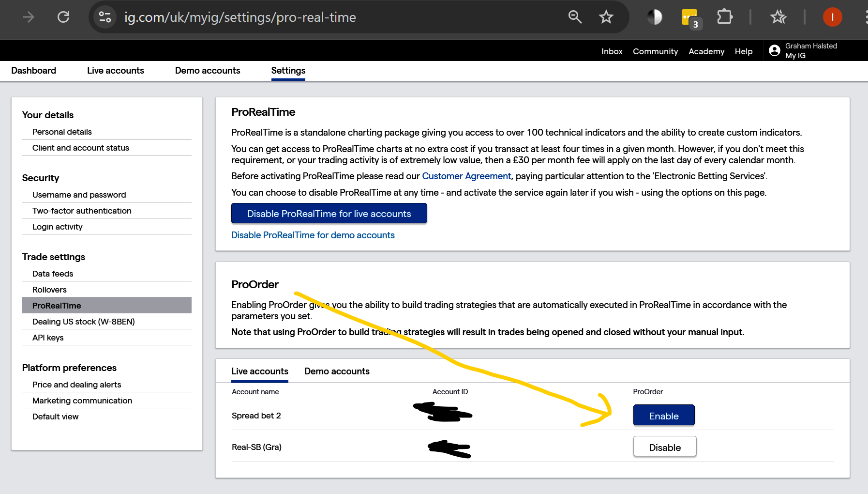Reload the page with the refresh icon
This screenshot has height=494, width=868.
pos(63,17)
